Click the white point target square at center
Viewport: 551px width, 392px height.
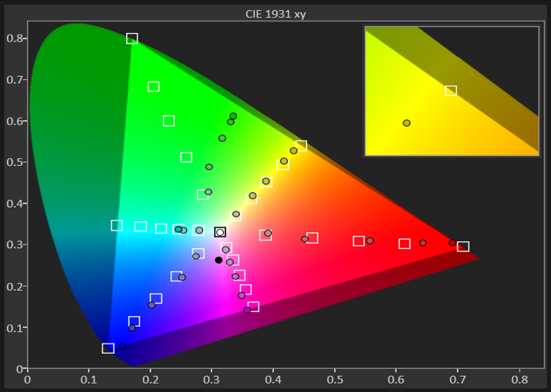[x=220, y=232]
